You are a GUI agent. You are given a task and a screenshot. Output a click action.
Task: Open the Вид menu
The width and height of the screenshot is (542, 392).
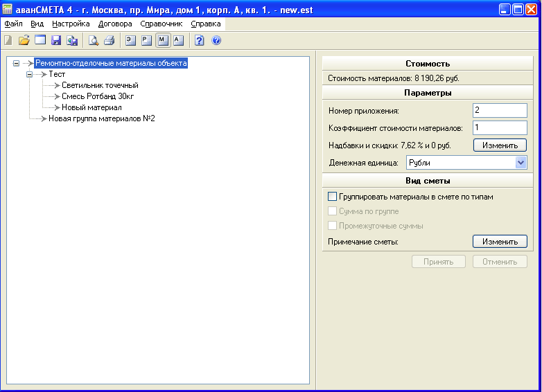[x=37, y=24]
